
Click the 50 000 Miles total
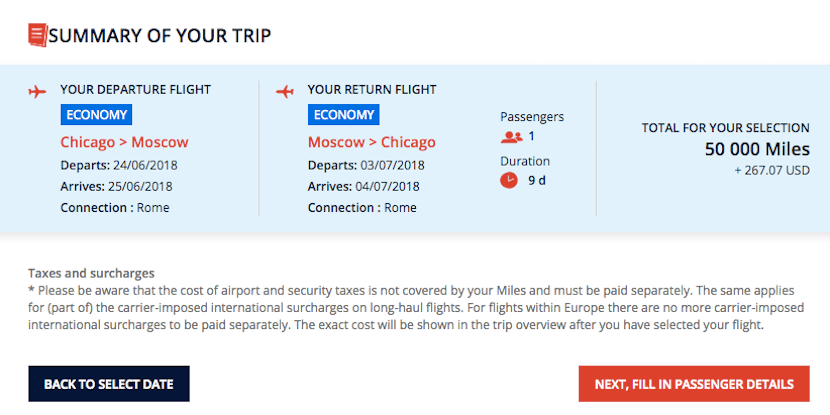tap(757, 149)
